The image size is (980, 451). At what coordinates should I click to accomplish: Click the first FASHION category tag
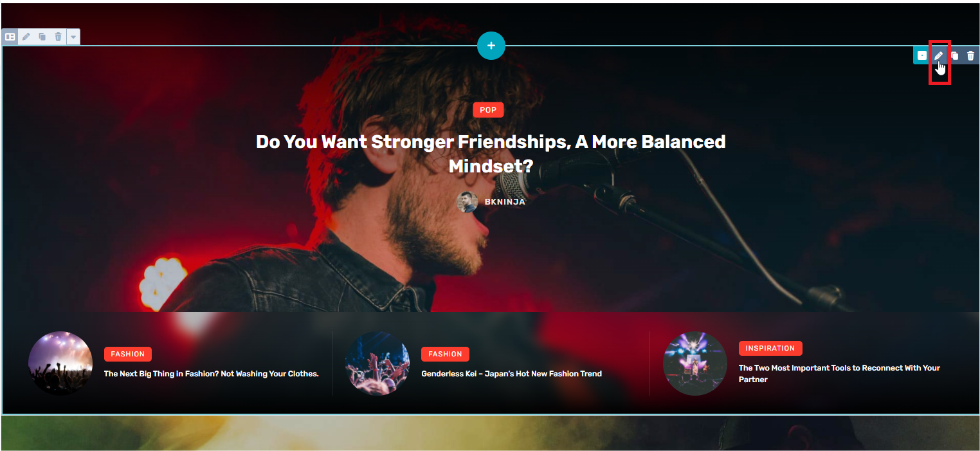[x=128, y=354]
